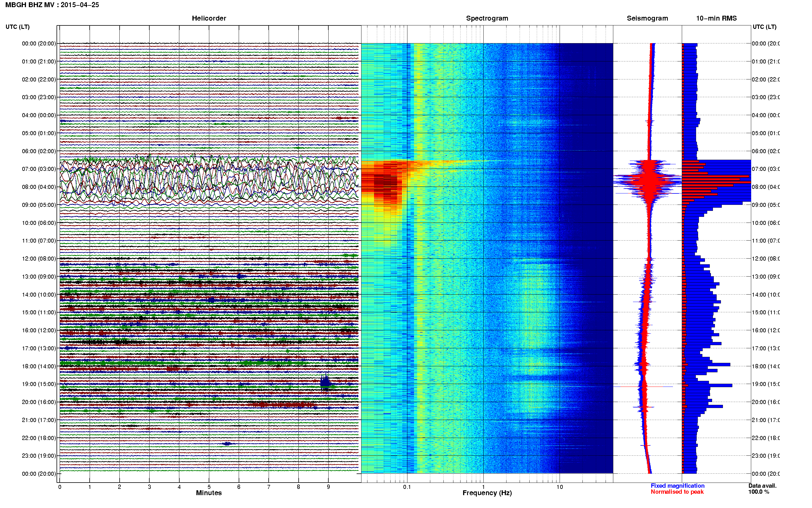Click the left '09:00 (05:00)' time label

point(39,205)
